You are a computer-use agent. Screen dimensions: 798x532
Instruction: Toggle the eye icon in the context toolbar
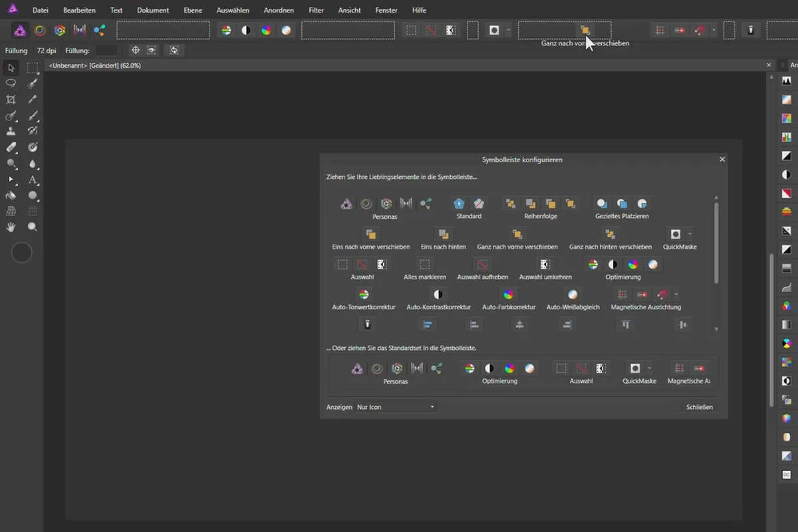point(152,50)
